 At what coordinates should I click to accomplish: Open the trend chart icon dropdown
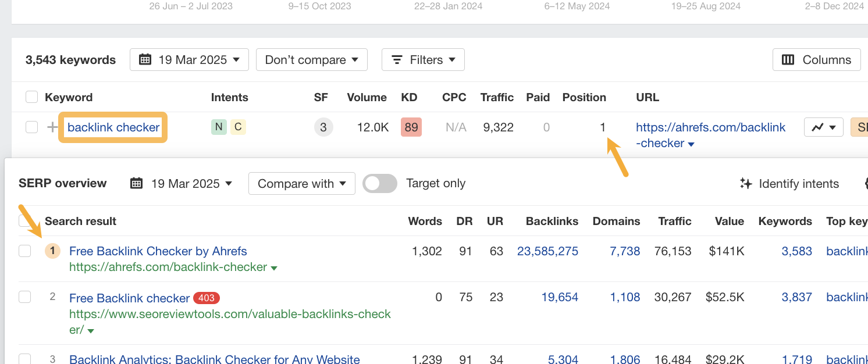click(x=823, y=127)
